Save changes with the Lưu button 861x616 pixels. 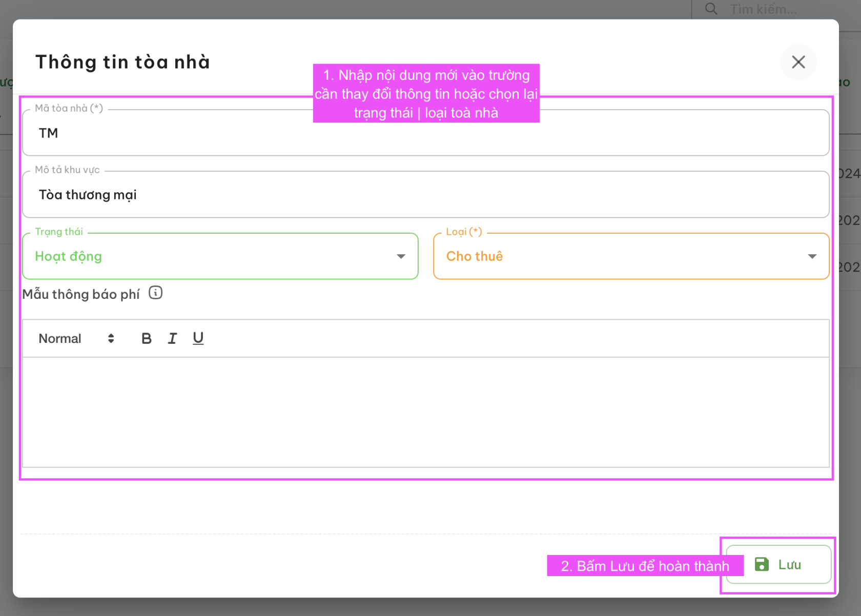(778, 564)
